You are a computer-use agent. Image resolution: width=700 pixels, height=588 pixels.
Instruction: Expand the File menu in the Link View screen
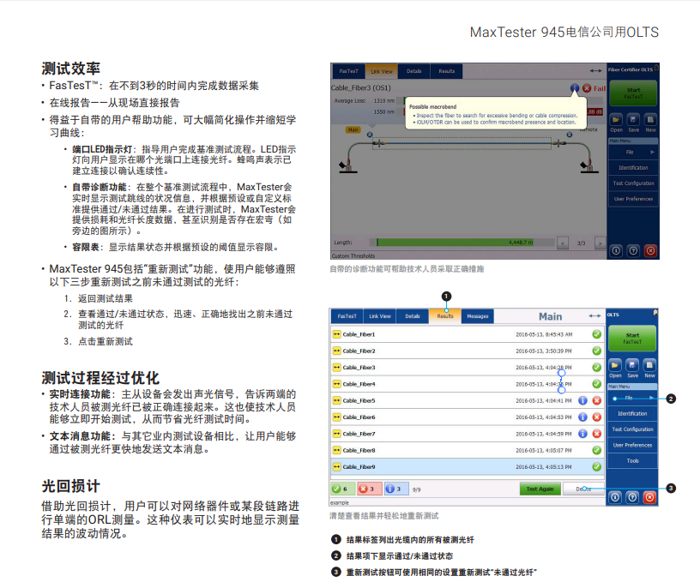pos(633,152)
